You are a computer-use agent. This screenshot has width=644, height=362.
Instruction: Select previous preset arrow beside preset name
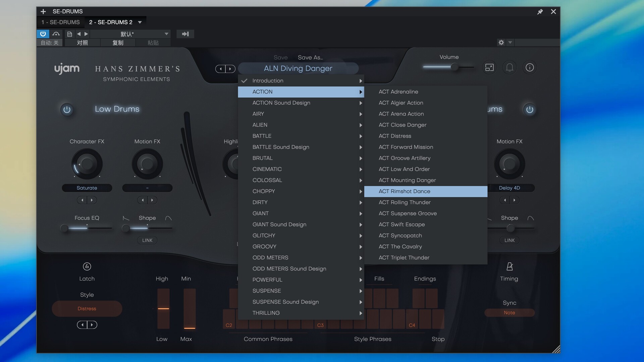point(220,69)
